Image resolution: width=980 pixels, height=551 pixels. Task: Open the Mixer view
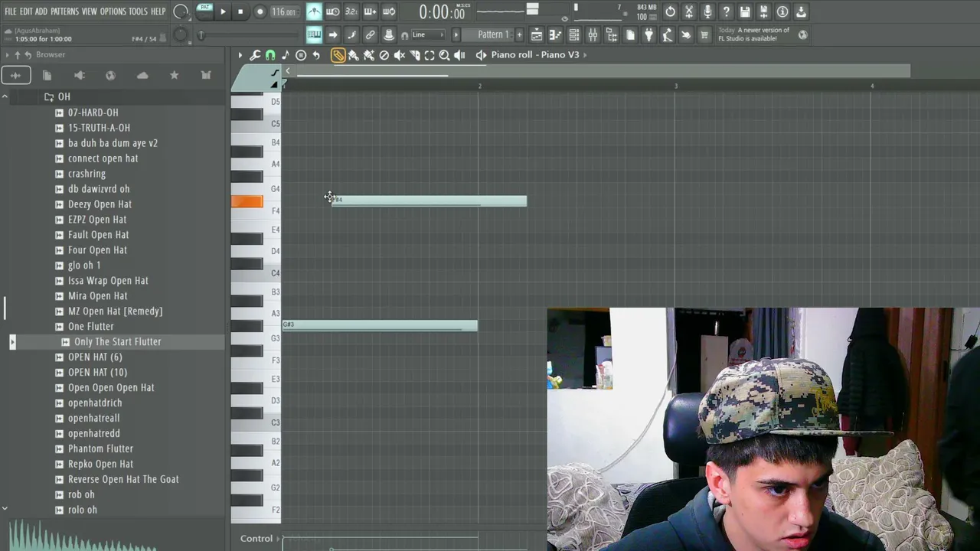(593, 34)
